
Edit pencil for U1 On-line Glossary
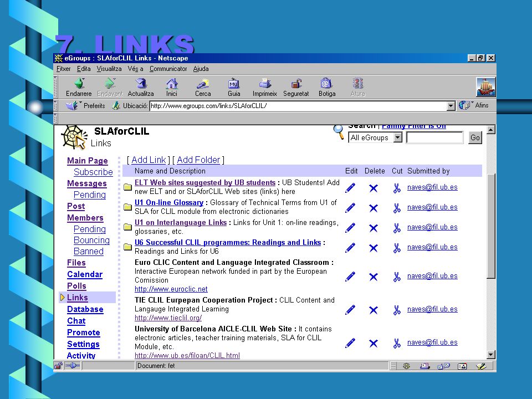[x=350, y=208]
